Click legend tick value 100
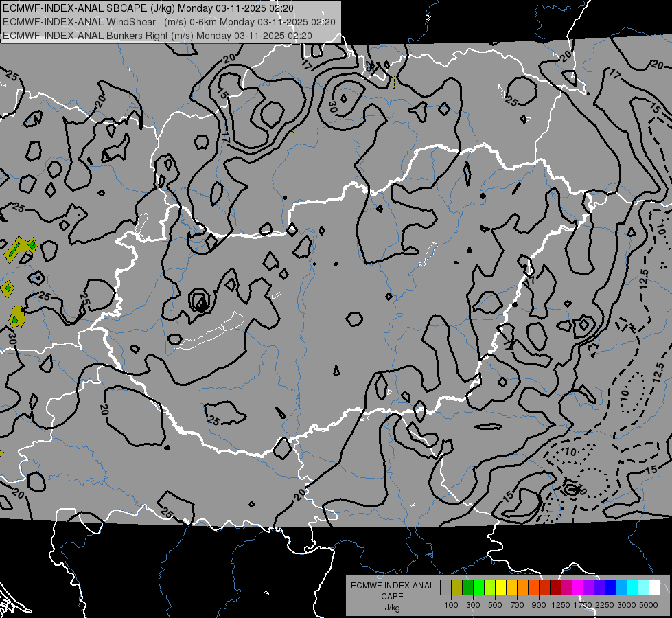The width and height of the screenshot is (672, 618). (451, 605)
